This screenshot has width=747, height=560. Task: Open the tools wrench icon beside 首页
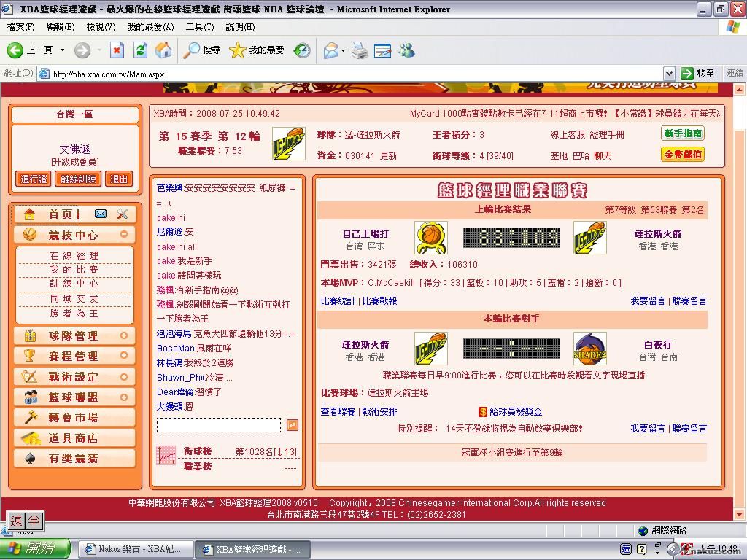(x=123, y=214)
